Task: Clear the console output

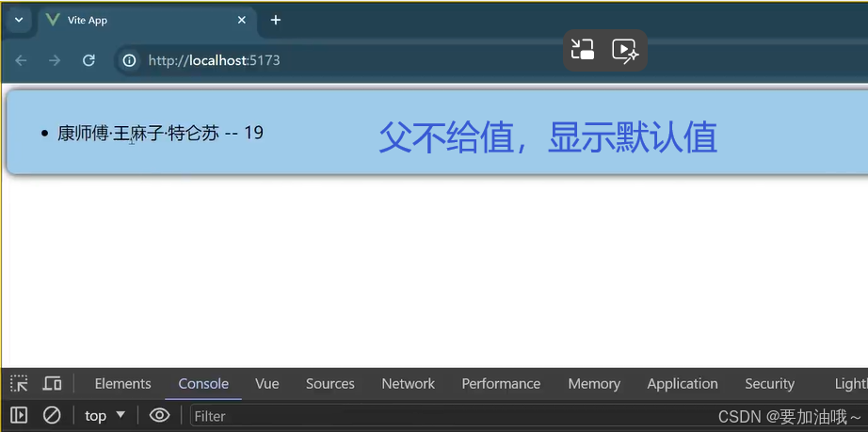Action: tap(52, 415)
